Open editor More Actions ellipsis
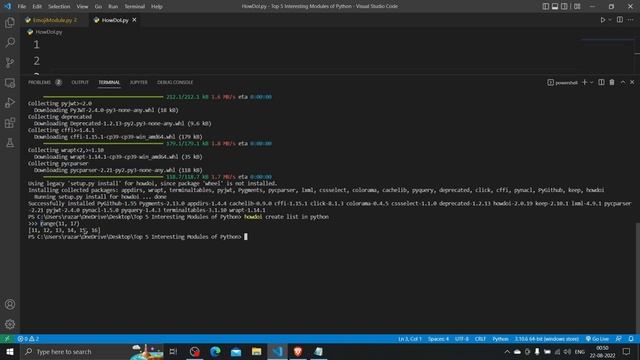This screenshot has width=640, height=360. [x=631, y=20]
